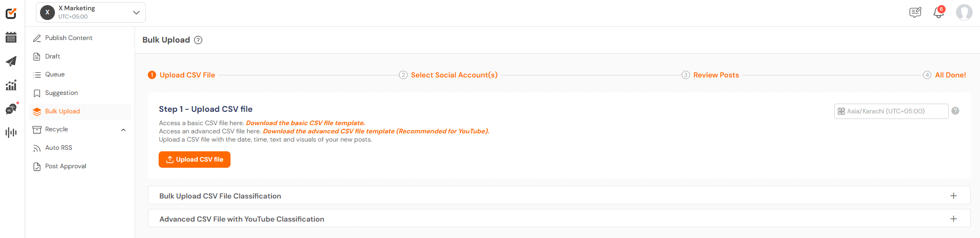Open the notifications bell icon
Image resolution: width=980 pixels, height=238 pixels.
tap(938, 12)
